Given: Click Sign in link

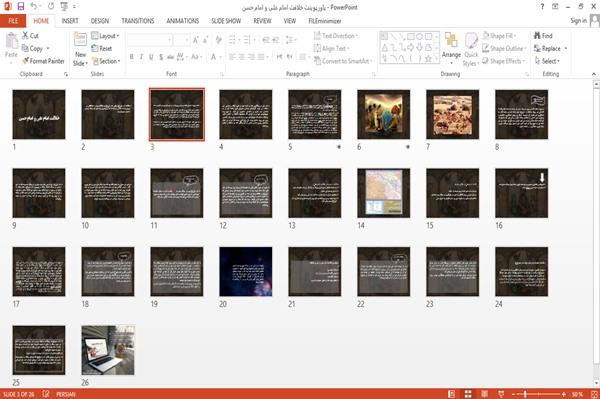Looking at the screenshot, I should pos(578,21).
